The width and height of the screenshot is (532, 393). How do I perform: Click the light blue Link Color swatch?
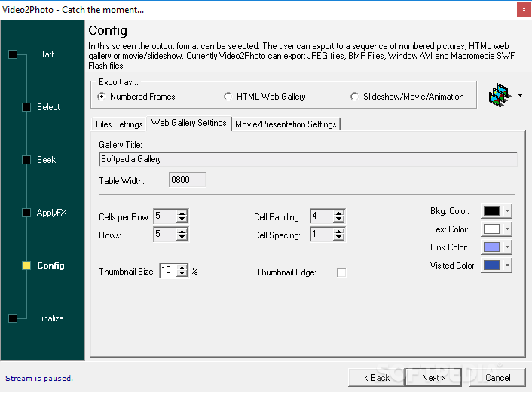pyautogui.click(x=491, y=247)
